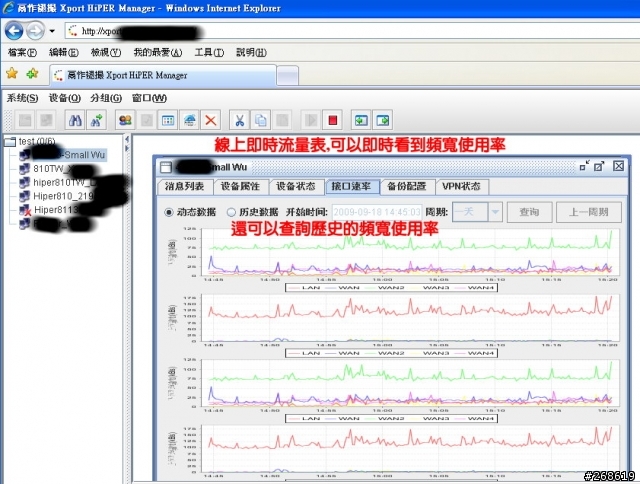Click the Add to Favorites star-plus icon
The width and height of the screenshot is (640, 484).
point(32,73)
